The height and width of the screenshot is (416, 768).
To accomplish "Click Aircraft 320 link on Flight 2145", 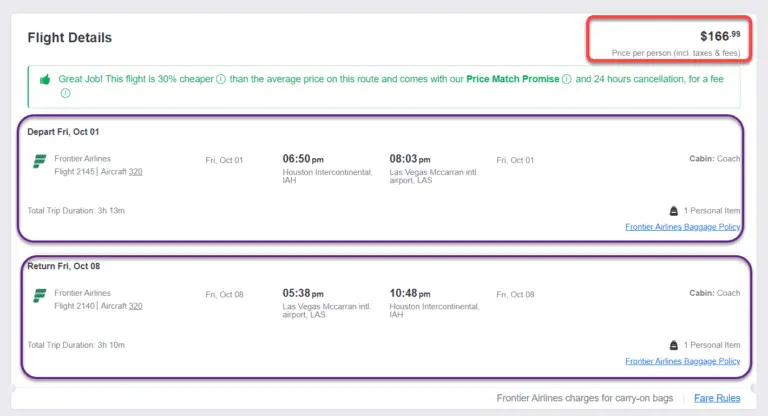I will pyautogui.click(x=135, y=171).
